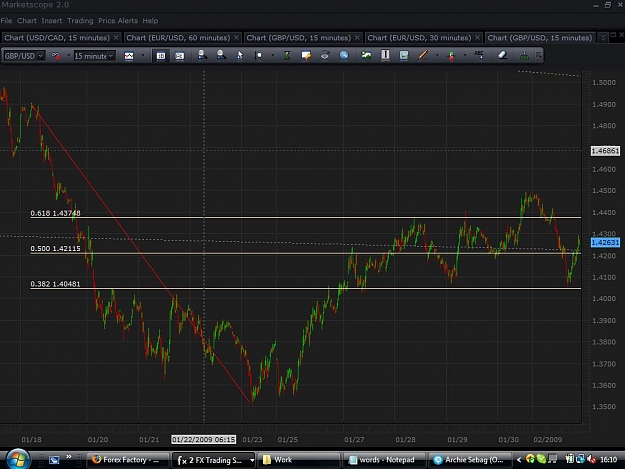Open the 2 FX Trading S... taskbar group

213,460
